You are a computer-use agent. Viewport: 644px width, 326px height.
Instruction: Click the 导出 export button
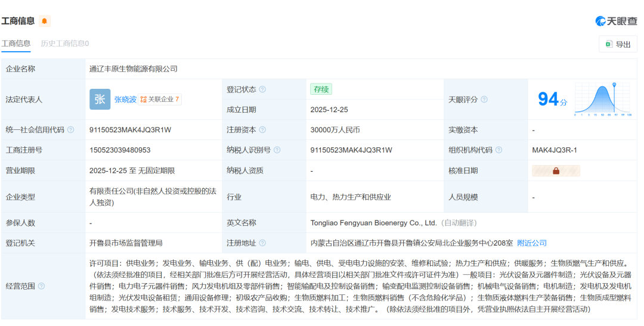(x=618, y=44)
